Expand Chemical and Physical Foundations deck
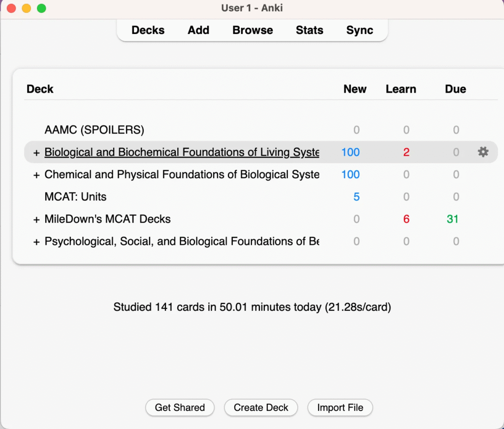 [36, 175]
